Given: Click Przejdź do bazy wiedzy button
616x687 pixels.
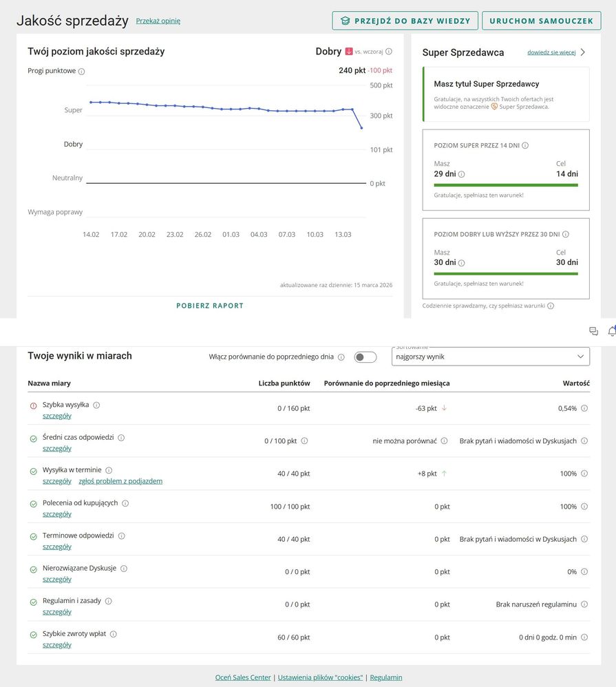Looking at the screenshot, I should tap(405, 21).
